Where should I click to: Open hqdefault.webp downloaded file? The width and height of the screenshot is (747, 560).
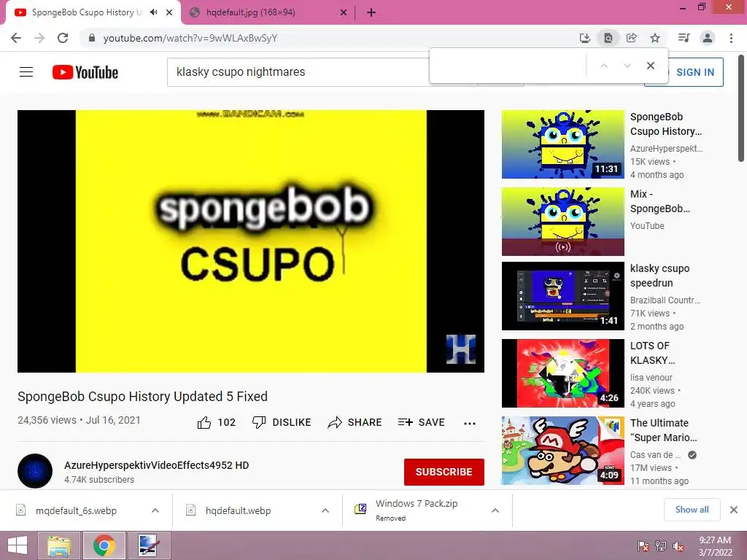point(239,510)
